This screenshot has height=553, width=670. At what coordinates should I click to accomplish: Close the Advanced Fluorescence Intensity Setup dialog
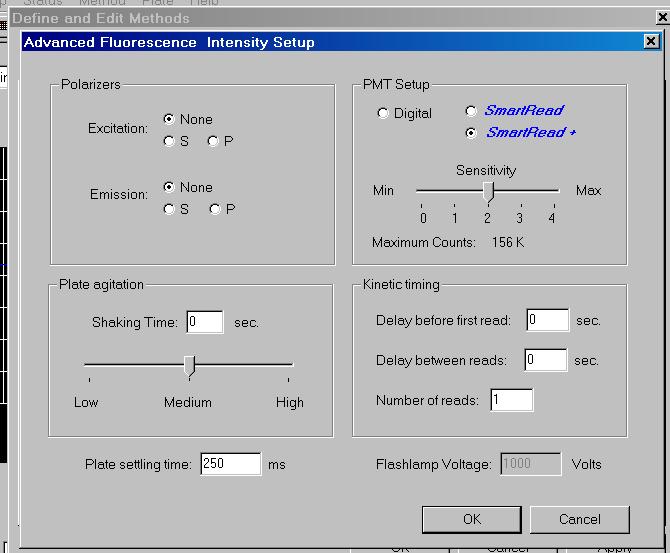tap(651, 41)
